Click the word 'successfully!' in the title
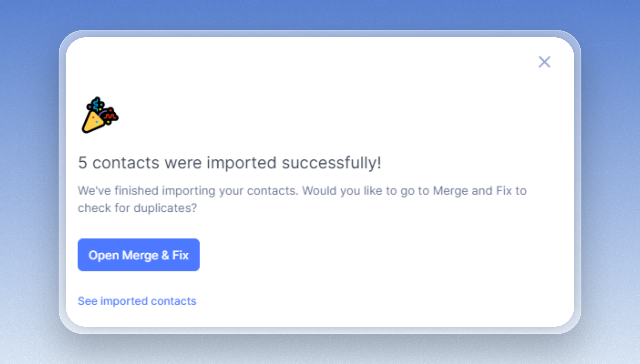Viewport: 640px width, 364px height. coord(331,163)
